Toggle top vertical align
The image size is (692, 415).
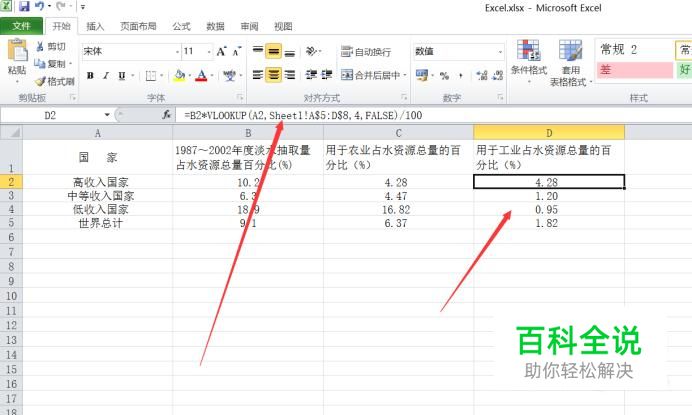tap(258, 52)
